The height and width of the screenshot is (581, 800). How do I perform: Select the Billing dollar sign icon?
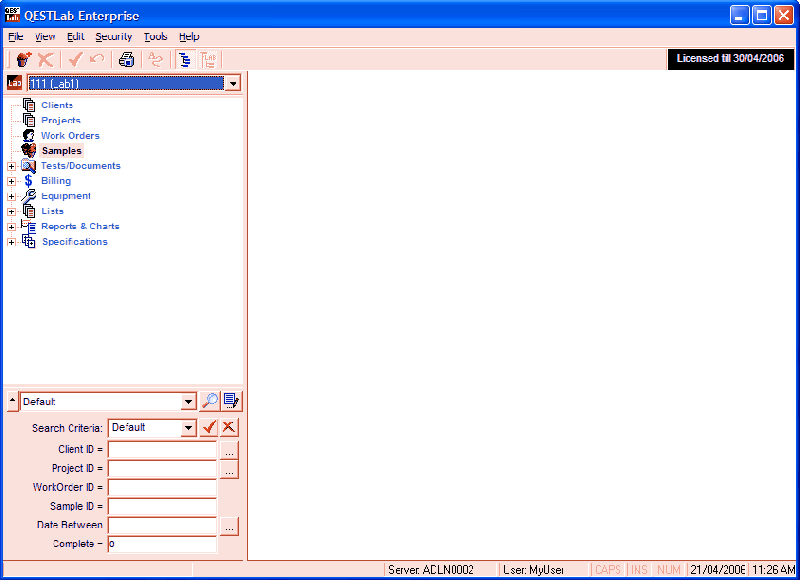tap(27, 181)
